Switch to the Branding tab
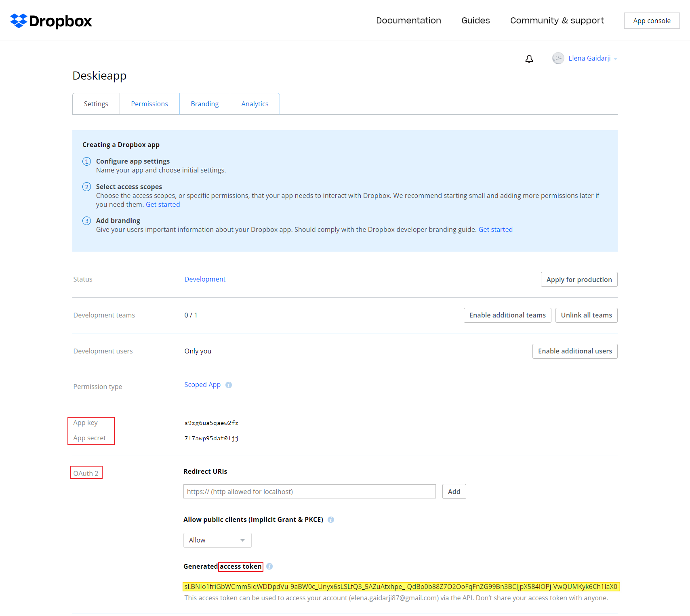 coord(205,104)
